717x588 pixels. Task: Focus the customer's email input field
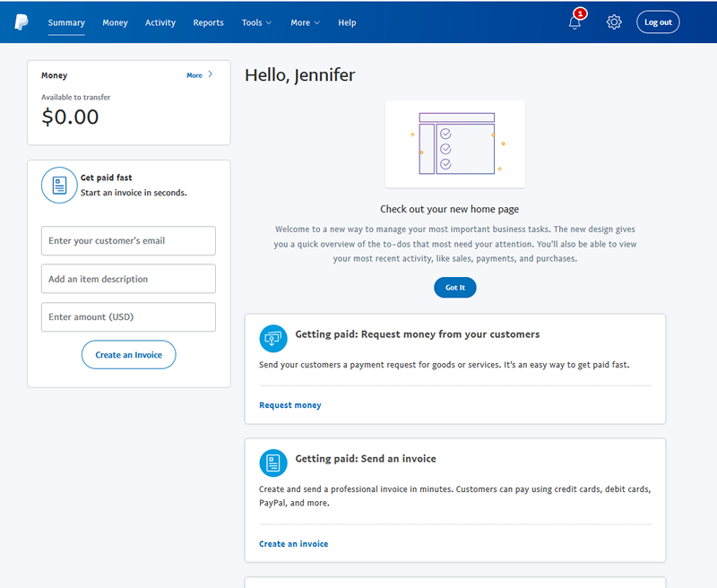128,240
